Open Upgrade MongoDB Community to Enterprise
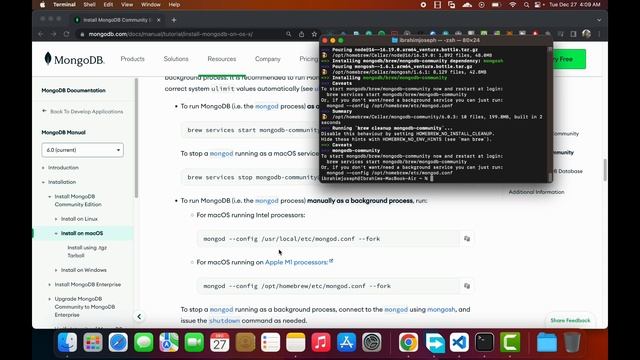 pos(85,307)
